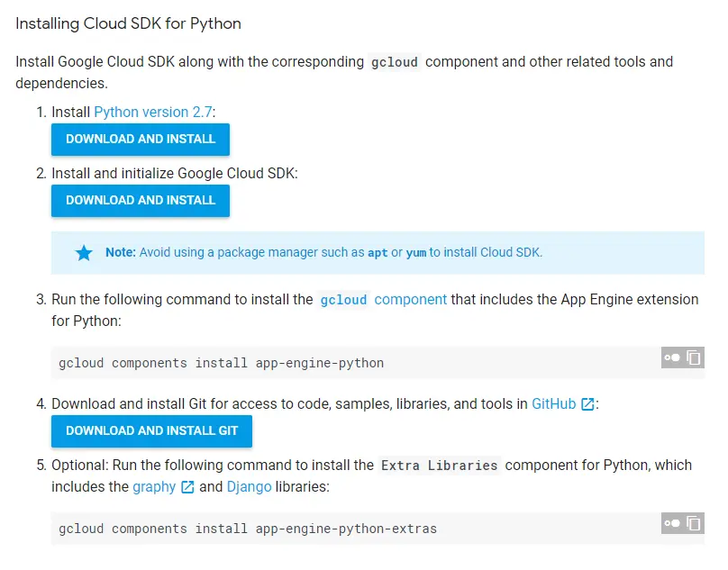This screenshot has height=570, width=728.
Task: Click the GitHub external link icon
Action: point(587,404)
